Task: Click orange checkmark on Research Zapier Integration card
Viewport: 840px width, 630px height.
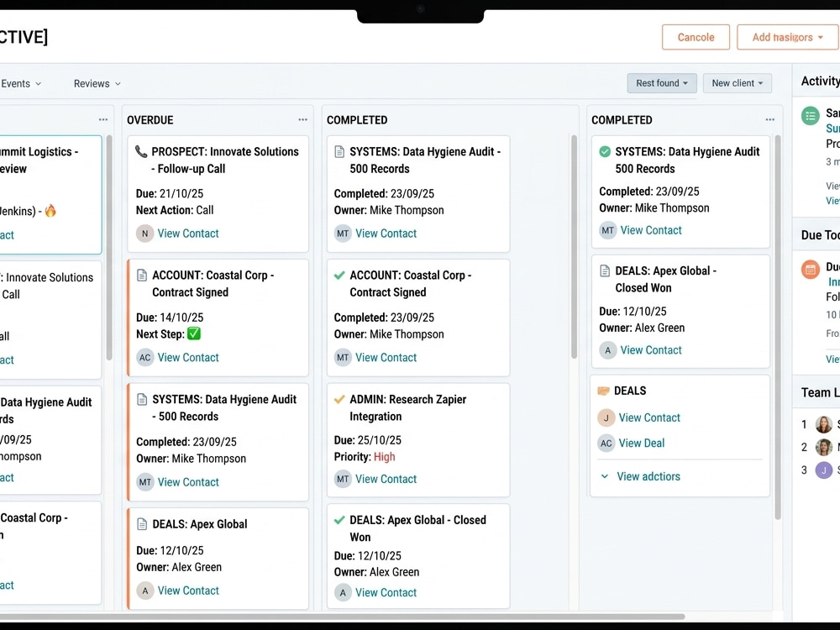Action: [x=339, y=400]
